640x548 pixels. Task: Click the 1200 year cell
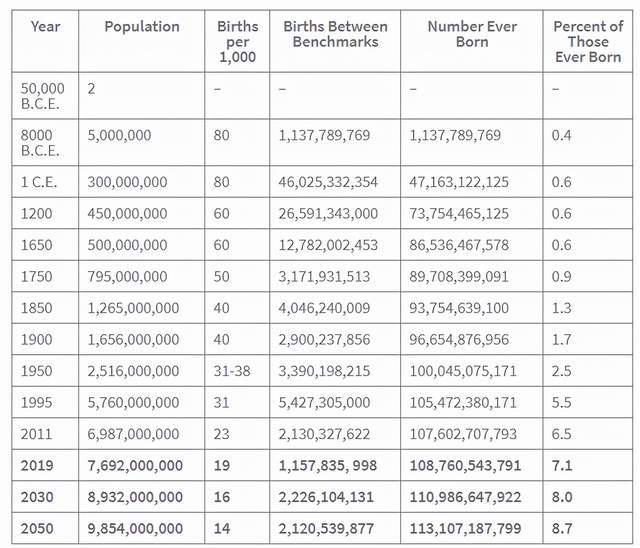tap(37, 213)
